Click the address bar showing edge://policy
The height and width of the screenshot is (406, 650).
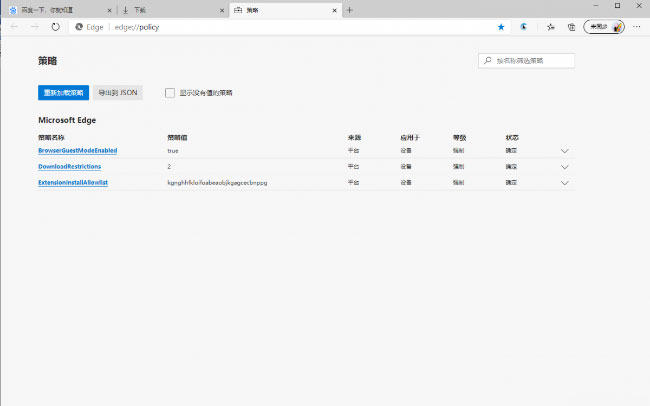coord(290,27)
